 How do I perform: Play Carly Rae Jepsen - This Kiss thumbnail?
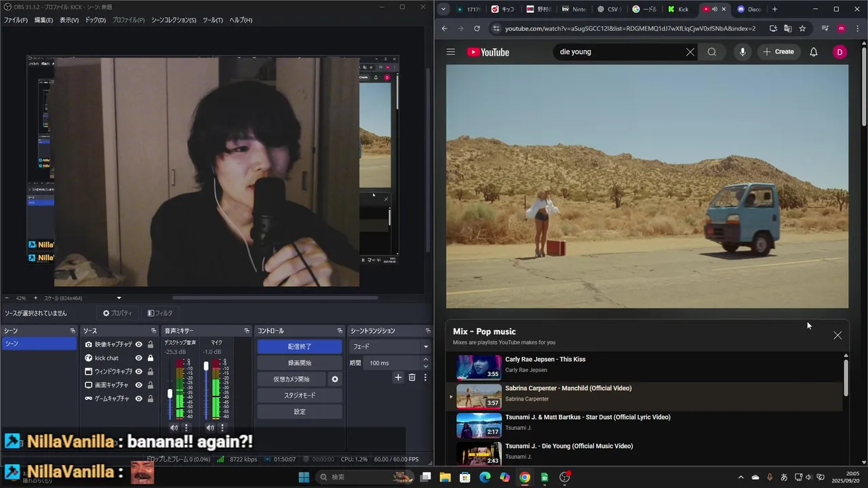click(x=479, y=367)
